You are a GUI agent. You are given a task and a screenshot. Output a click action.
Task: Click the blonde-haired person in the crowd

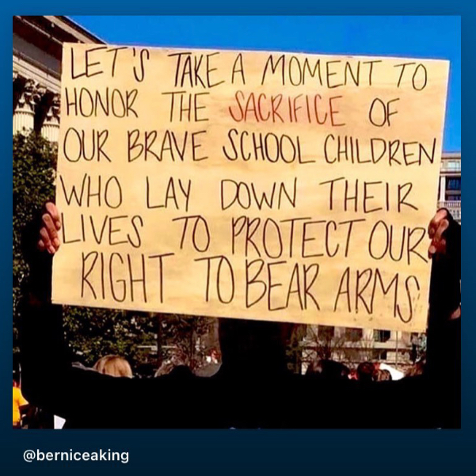pyautogui.click(x=113, y=367)
